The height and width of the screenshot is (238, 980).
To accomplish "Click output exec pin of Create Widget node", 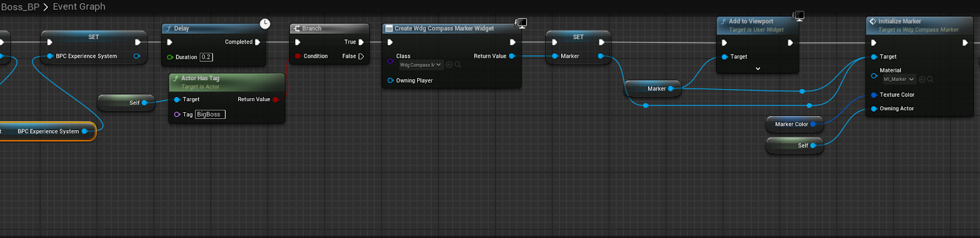I will [x=512, y=42].
